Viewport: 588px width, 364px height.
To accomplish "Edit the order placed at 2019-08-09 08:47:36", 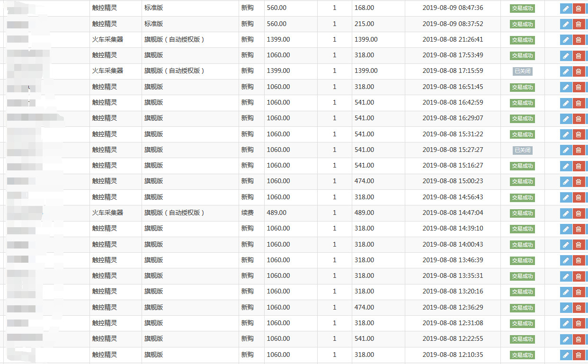I will pos(566,9).
